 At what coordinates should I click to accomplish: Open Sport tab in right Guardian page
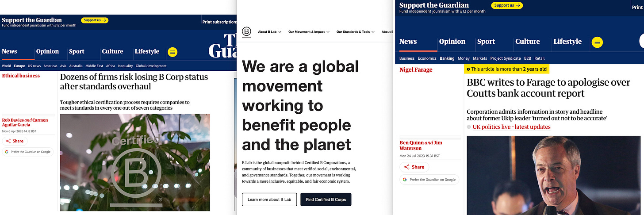pyautogui.click(x=486, y=42)
